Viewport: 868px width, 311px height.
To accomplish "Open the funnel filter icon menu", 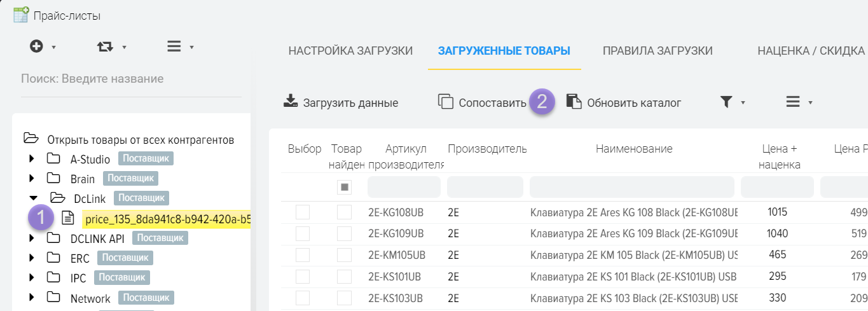I will coord(726,102).
